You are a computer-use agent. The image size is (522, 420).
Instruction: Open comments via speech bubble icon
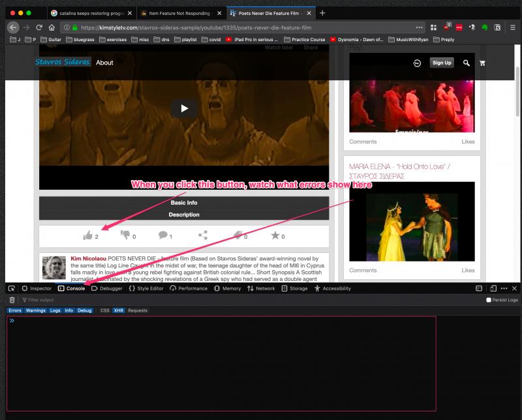pos(162,235)
